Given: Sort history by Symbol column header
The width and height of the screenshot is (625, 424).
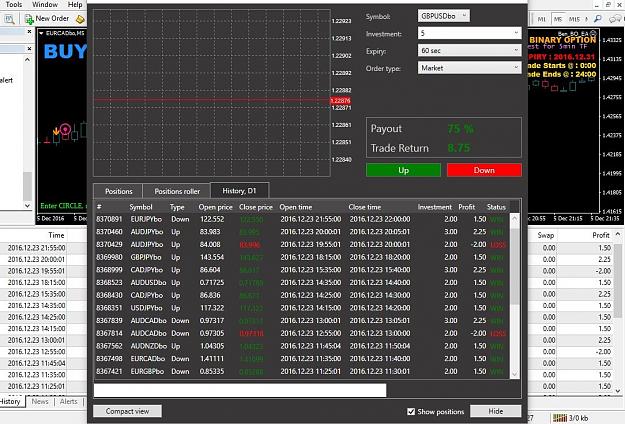Looking at the screenshot, I should (x=141, y=207).
